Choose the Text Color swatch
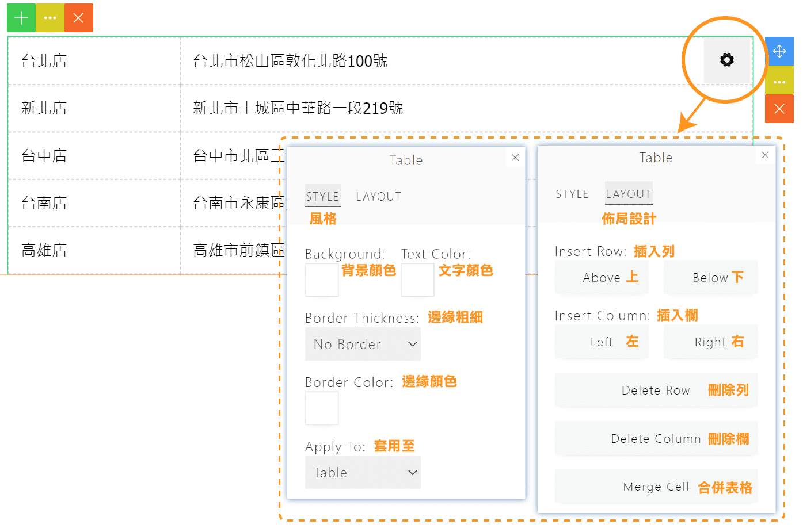The image size is (803, 532). (x=417, y=280)
